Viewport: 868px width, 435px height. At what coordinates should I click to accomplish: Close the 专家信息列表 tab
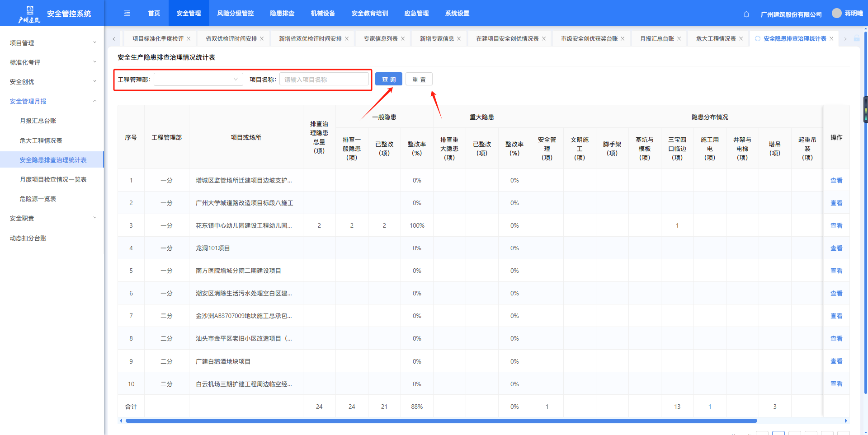pos(403,39)
